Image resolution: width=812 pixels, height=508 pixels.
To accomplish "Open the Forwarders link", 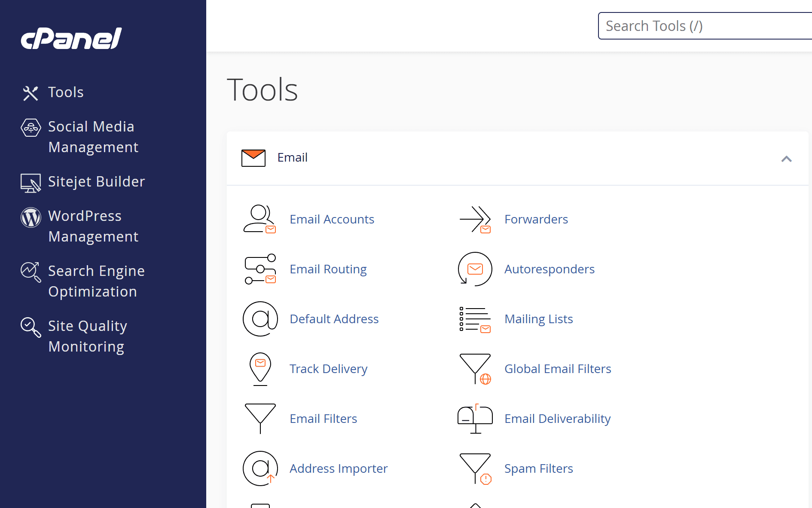I will (536, 219).
